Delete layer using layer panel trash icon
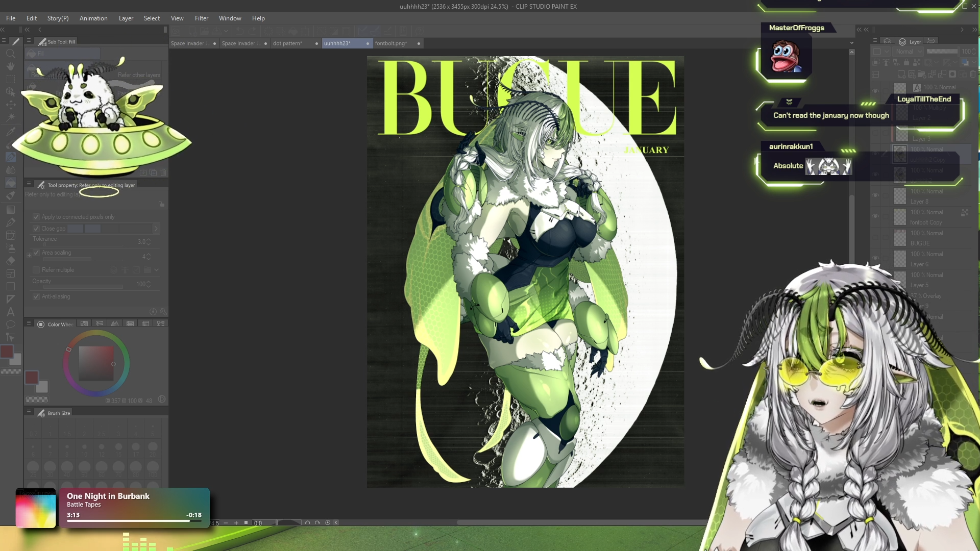The width and height of the screenshot is (980, 551). (973, 74)
